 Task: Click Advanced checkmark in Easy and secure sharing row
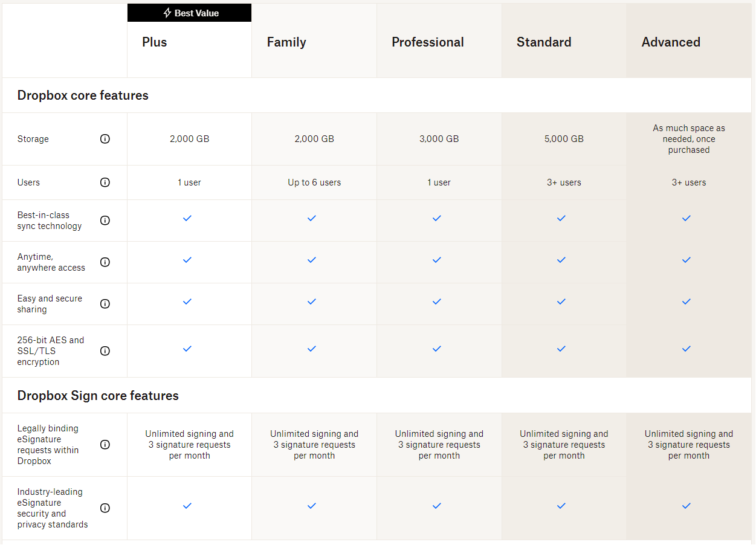pos(687,302)
